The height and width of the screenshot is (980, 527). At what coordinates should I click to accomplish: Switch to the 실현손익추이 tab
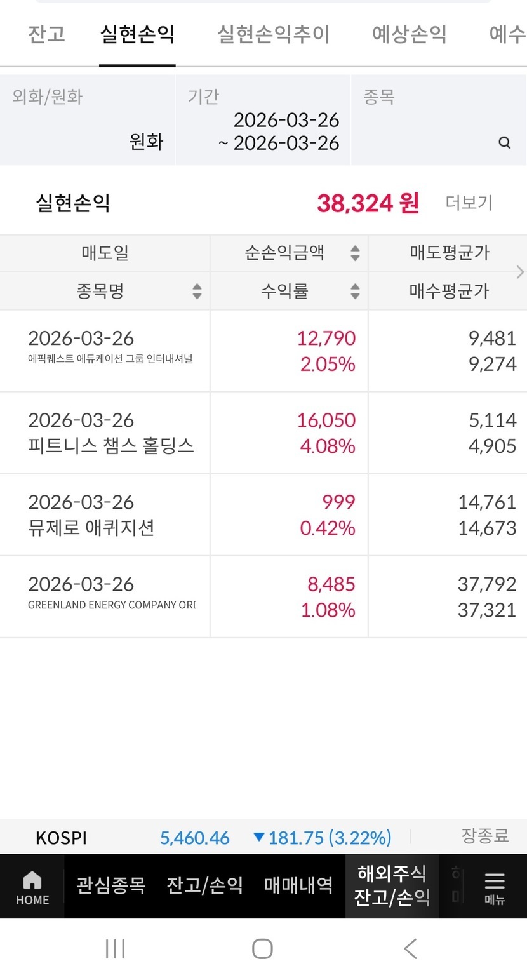coord(273,34)
